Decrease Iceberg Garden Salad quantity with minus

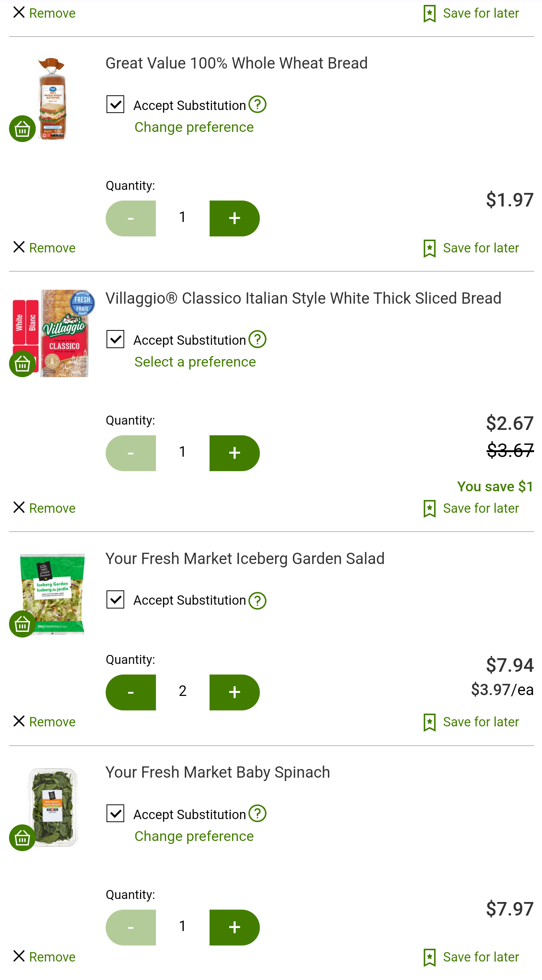(x=131, y=693)
